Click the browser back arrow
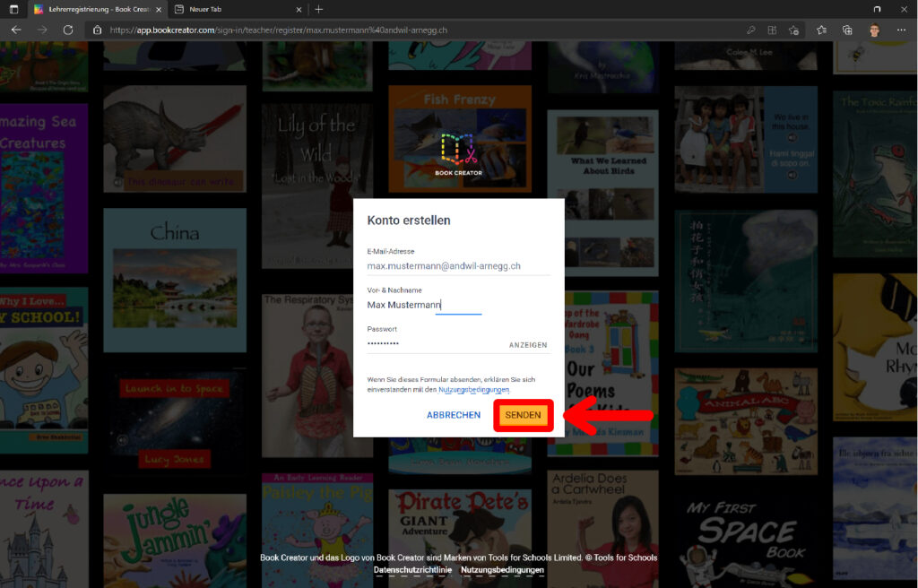Screen dimensions: 918x588 [x=16, y=30]
